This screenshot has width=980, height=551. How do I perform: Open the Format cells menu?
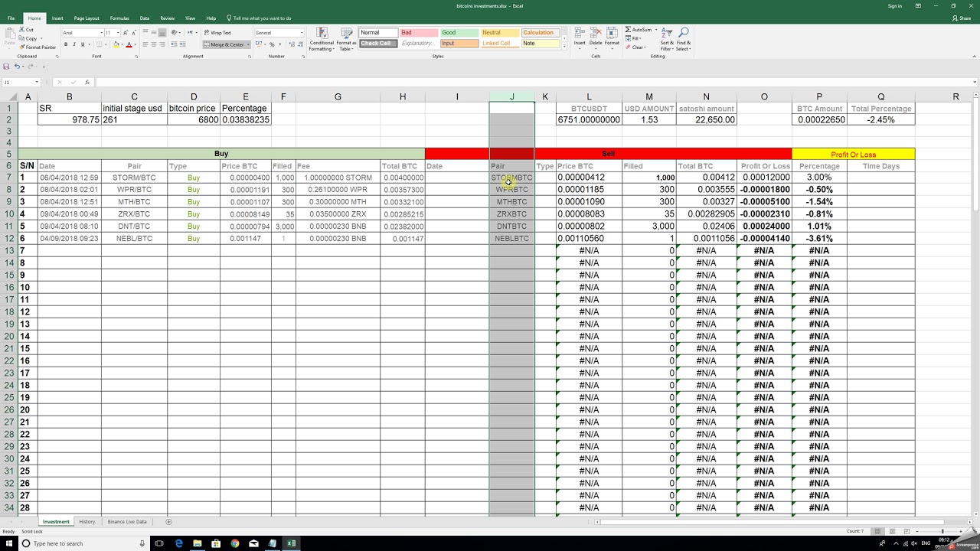pyautogui.click(x=612, y=37)
